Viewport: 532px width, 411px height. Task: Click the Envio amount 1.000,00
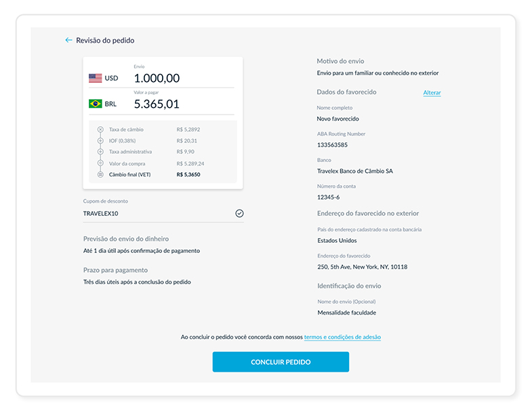[157, 78]
